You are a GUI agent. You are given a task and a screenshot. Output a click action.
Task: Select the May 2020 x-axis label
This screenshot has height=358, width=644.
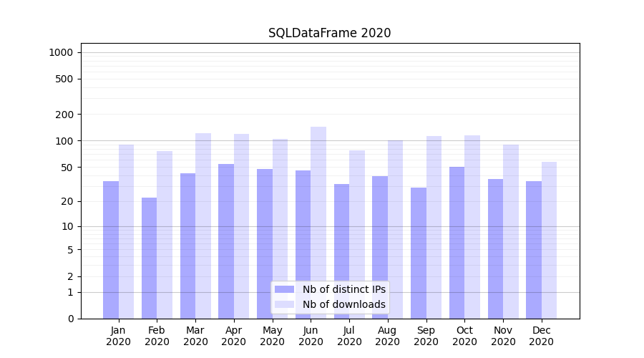(x=272, y=336)
